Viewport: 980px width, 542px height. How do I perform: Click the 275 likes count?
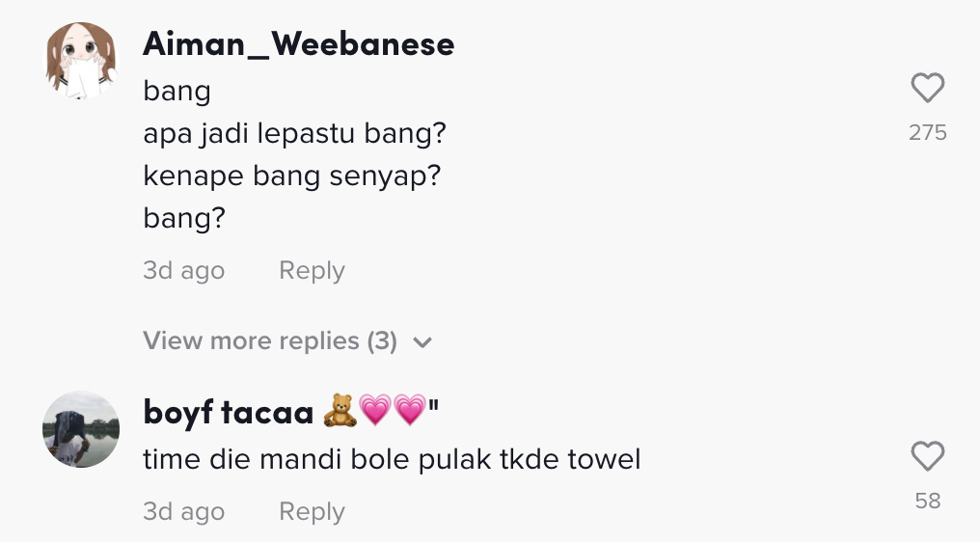927,133
